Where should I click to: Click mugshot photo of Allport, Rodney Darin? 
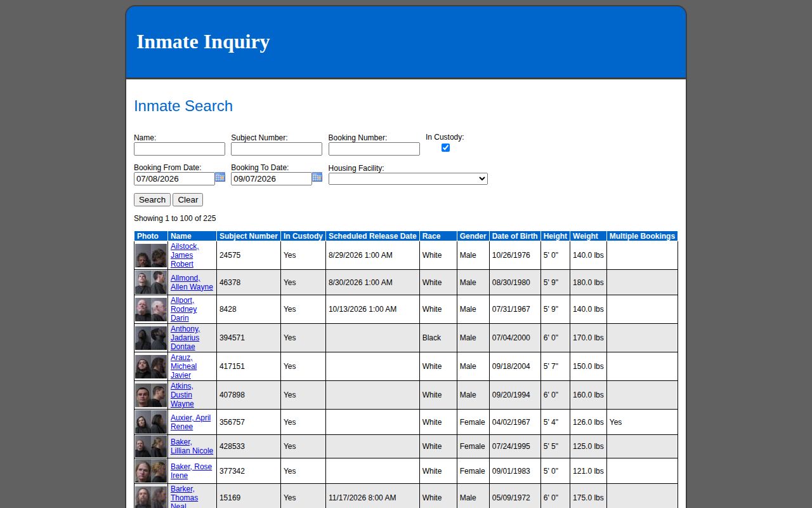151,310
